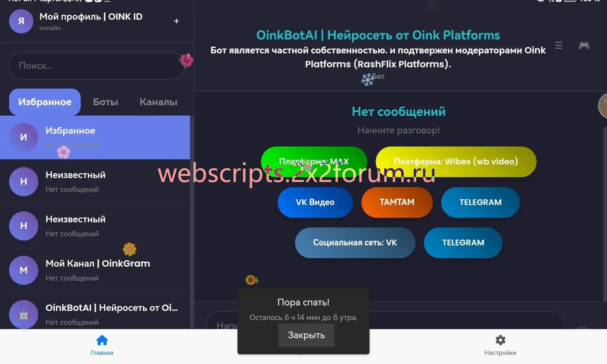Click the Поиск search field

(x=95, y=66)
